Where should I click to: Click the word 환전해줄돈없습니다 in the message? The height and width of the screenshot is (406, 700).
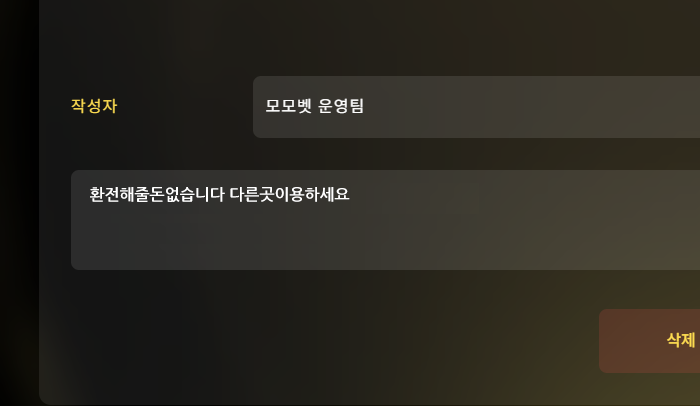coord(157,194)
